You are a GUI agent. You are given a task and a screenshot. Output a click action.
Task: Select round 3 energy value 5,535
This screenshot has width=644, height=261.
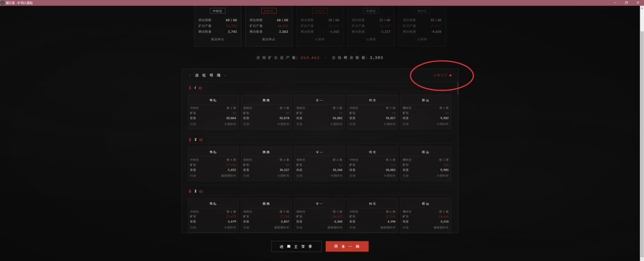[x=444, y=221]
